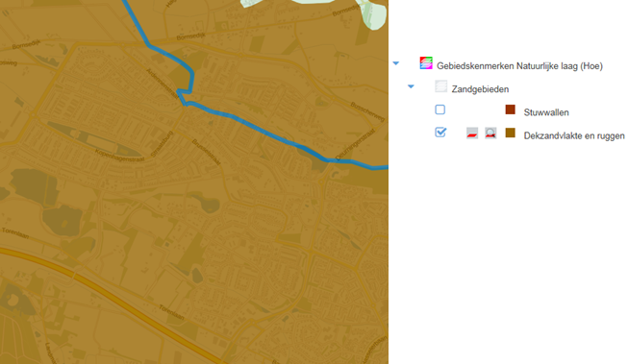
Task: Collapse the Zandgebieden sublayer group
Action: [411, 86]
